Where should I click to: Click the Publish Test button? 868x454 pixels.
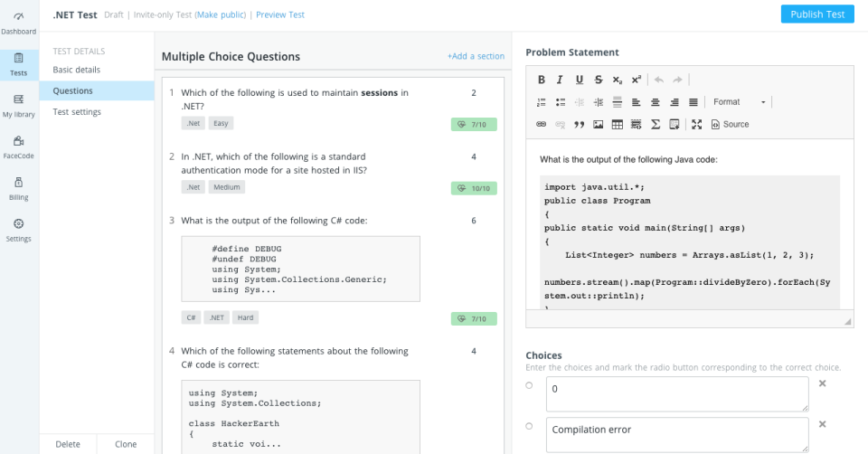817,14
